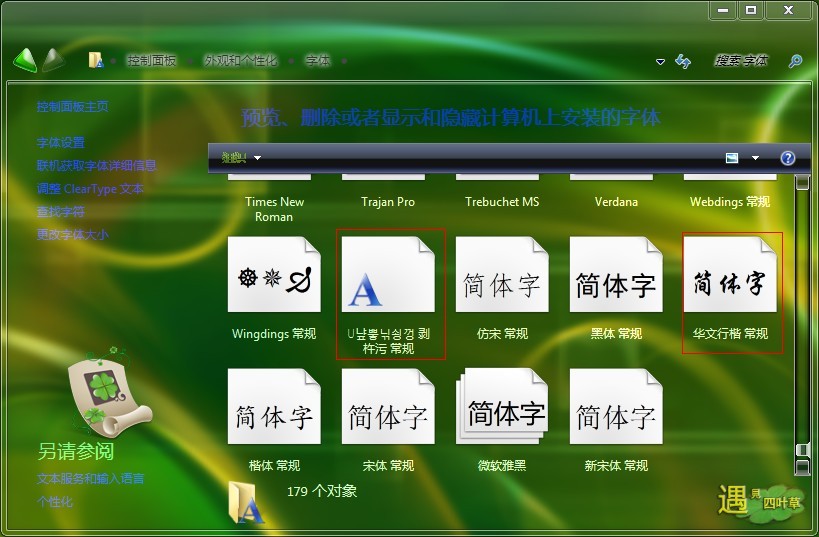This screenshot has height=537, width=819.
Task: Click the green back navigation arrow
Action: click(x=25, y=61)
